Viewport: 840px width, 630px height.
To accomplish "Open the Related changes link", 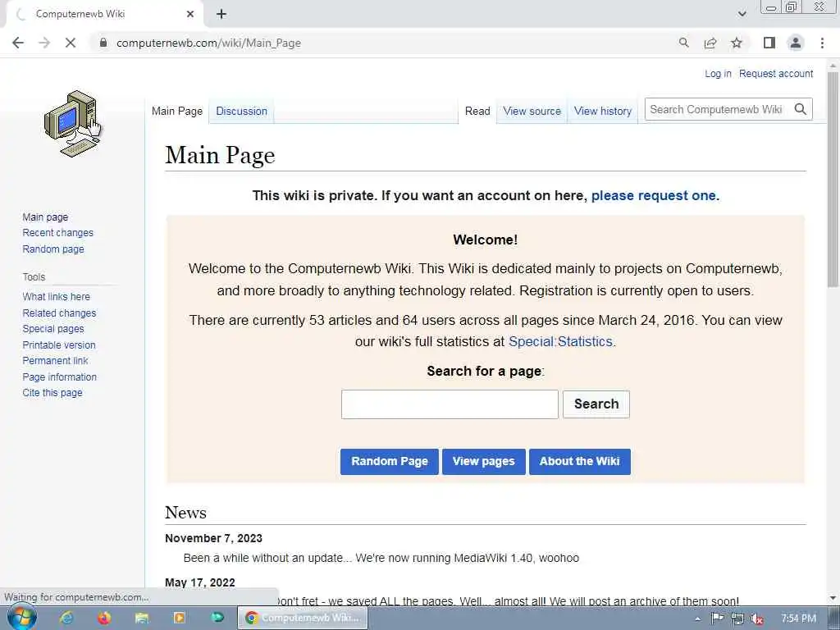I will (x=59, y=313).
